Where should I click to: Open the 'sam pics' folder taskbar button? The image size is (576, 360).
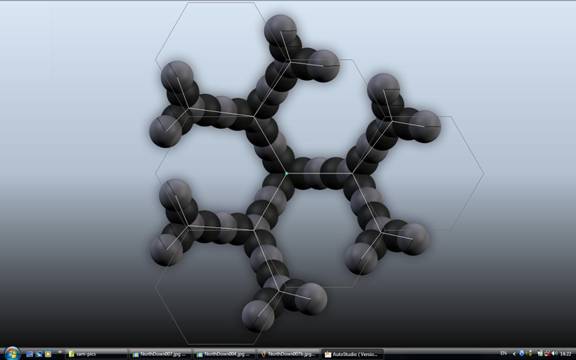pos(97,354)
